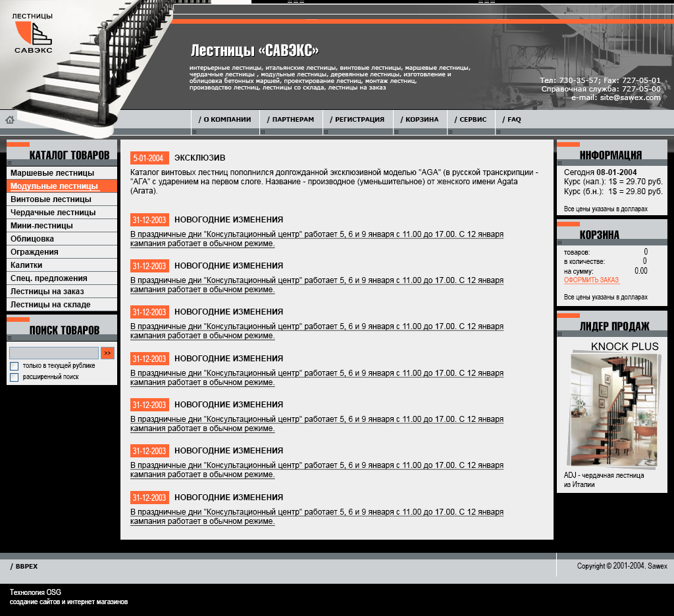Go to 'РЕГИСТРАЦИЯ' page
The width and height of the screenshot is (674, 616).
tap(357, 120)
